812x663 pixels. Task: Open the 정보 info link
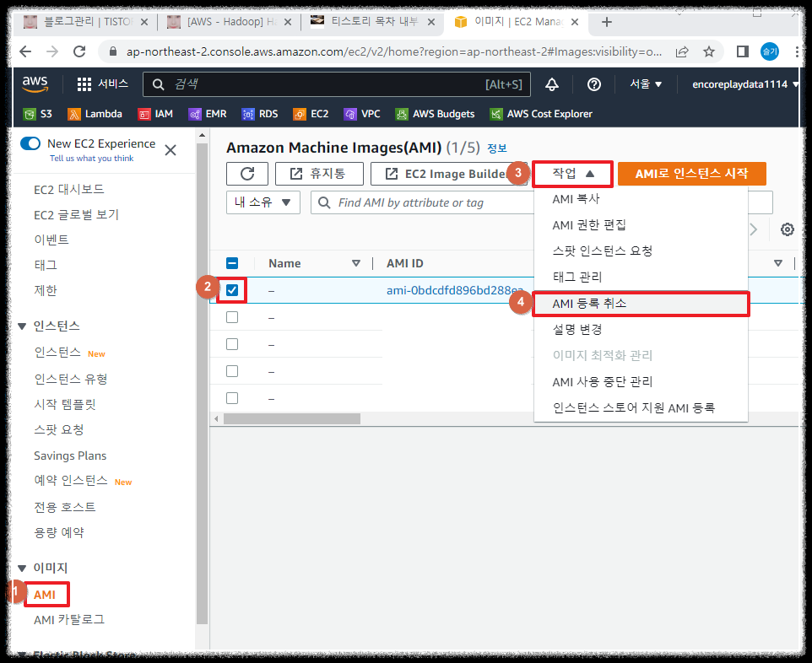(x=496, y=148)
